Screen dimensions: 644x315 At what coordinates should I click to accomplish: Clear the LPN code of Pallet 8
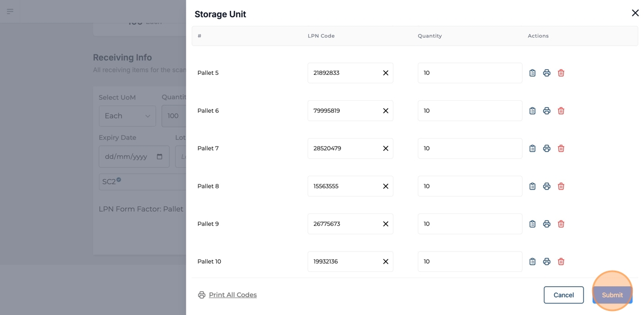[385, 186]
